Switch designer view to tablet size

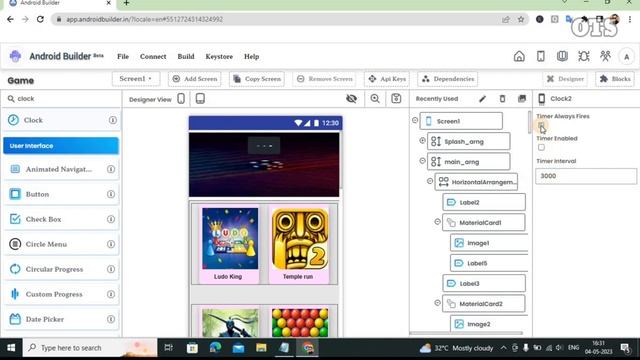point(200,99)
